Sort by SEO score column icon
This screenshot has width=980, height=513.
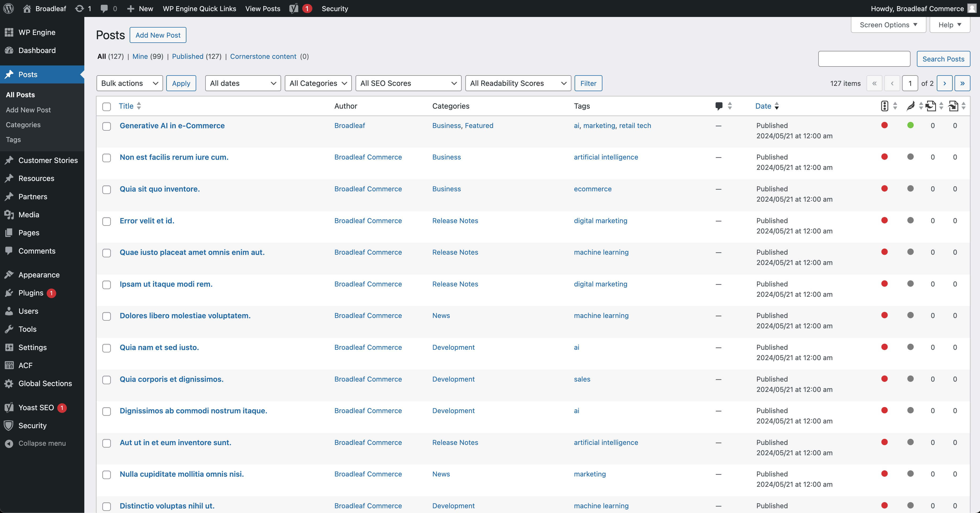pyautogui.click(x=885, y=106)
